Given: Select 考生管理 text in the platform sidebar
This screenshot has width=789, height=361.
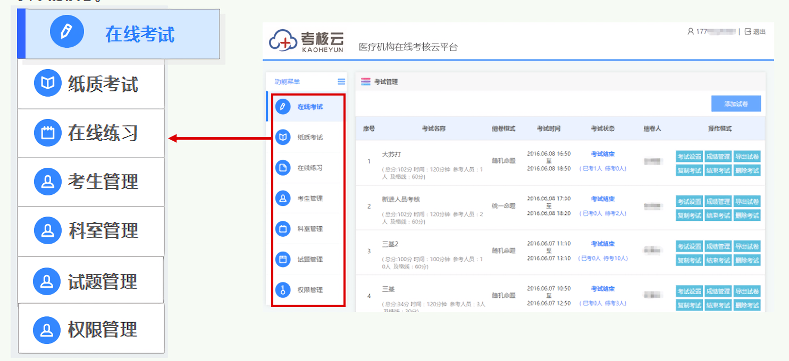Looking at the screenshot, I should click(x=310, y=198).
